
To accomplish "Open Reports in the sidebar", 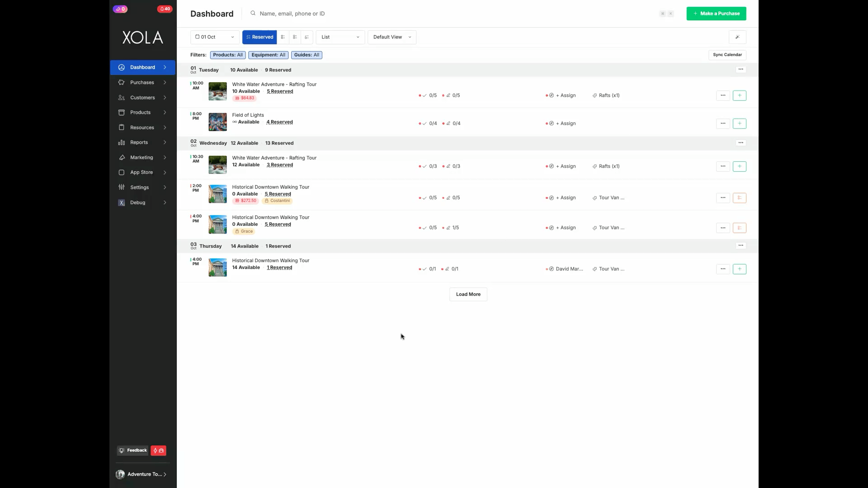I will [x=142, y=142].
